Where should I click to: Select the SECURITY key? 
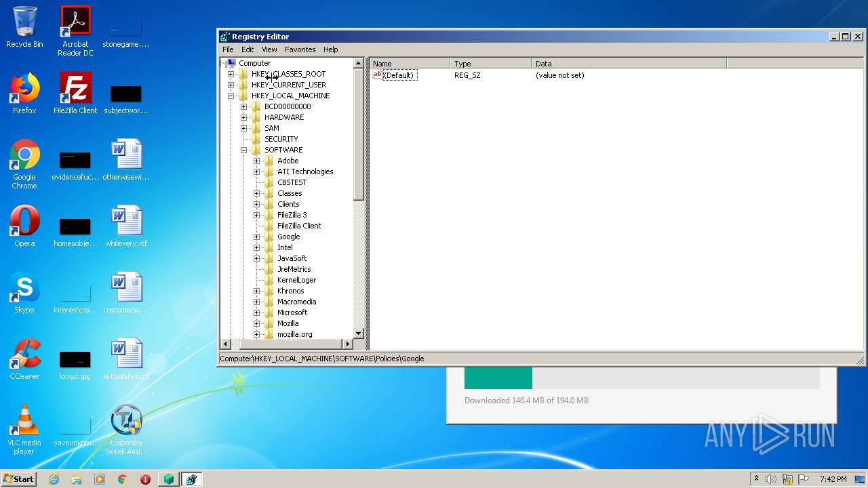[281, 139]
